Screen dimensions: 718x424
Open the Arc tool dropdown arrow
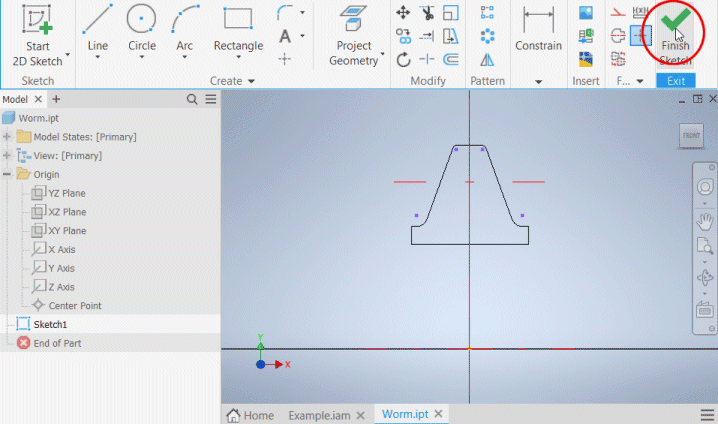185,57
